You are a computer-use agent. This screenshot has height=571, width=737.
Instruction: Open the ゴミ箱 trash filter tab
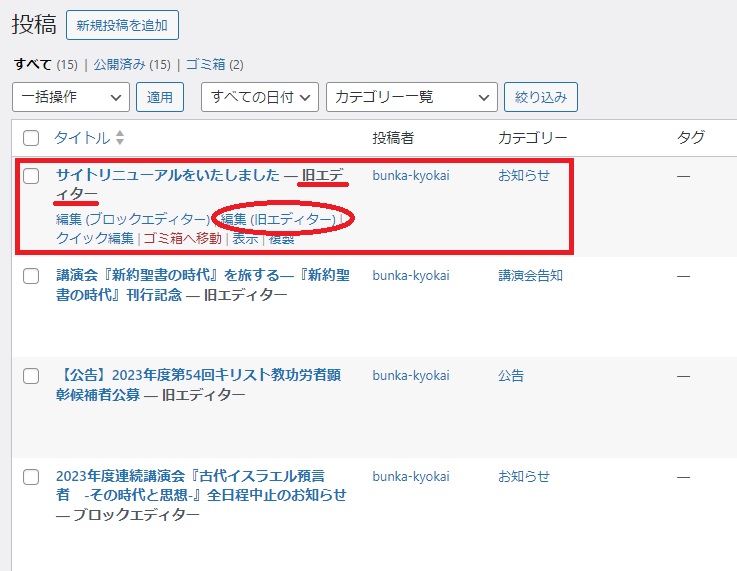click(206, 64)
